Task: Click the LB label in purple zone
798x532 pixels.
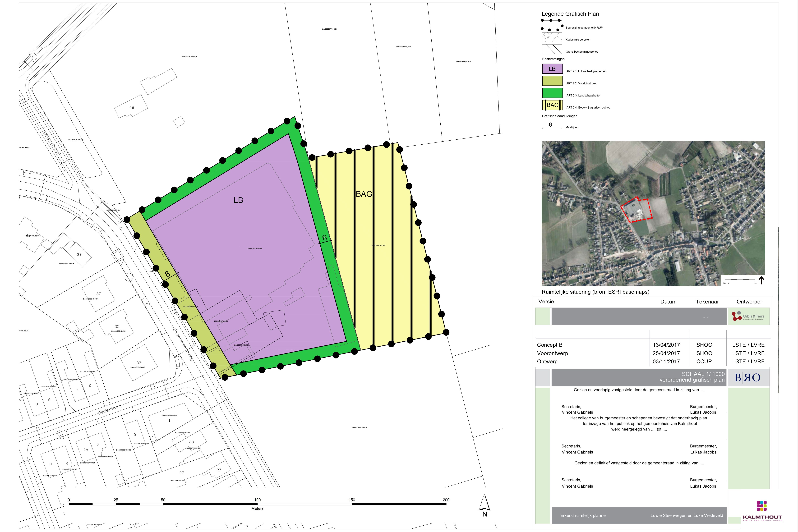Action: pos(238,201)
